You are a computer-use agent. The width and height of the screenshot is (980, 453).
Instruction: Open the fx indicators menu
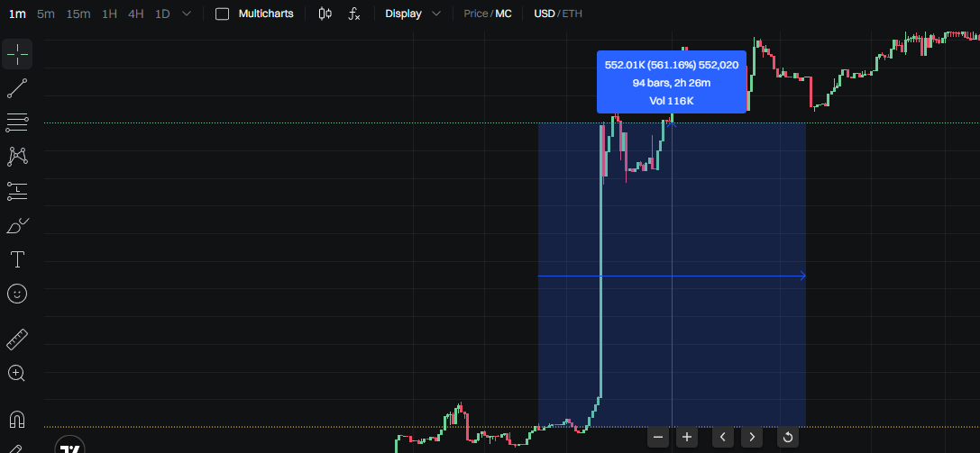[x=353, y=14]
